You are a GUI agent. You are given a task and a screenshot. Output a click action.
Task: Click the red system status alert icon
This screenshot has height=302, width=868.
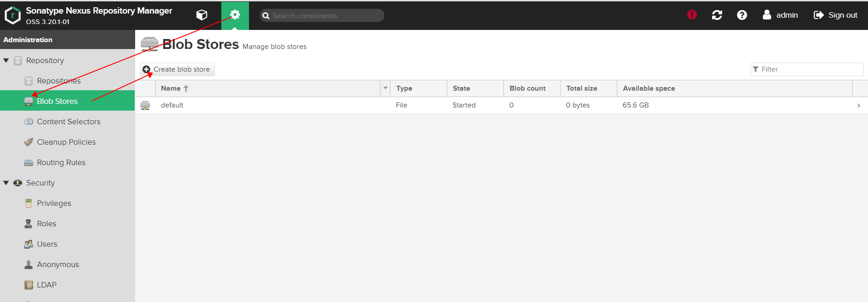click(x=692, y=15)
